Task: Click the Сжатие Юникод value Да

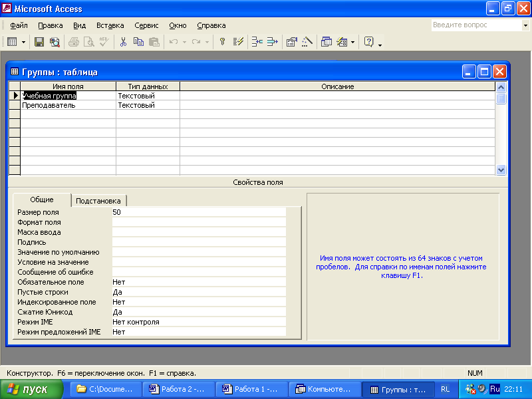Action: 199,312
